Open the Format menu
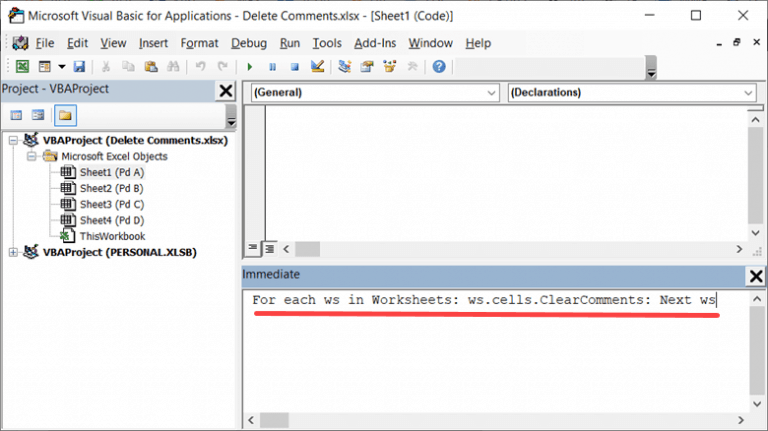This screenshot has height=431, width=768. [199, 43]
